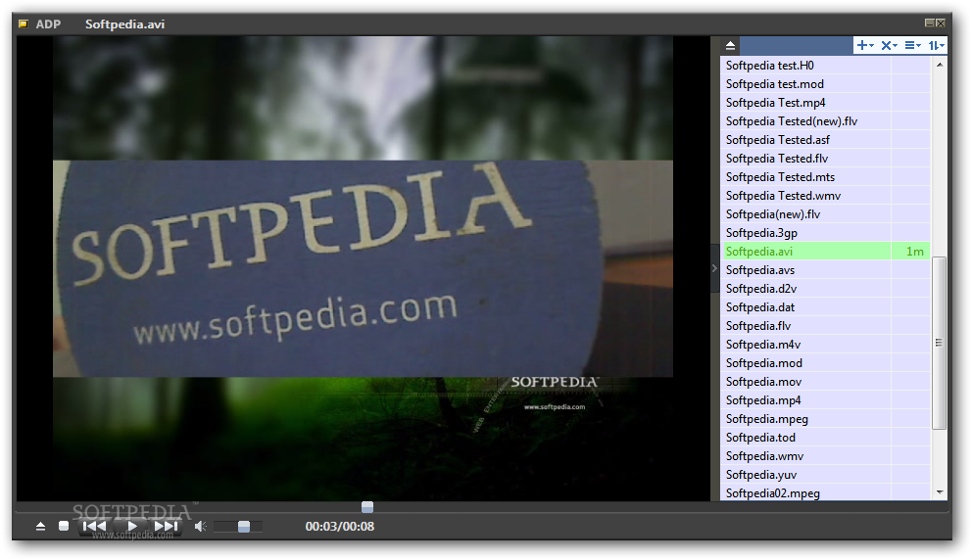Open the add files plus menu
The height and width of the screenshot is (560, 972).
(865, 45)
